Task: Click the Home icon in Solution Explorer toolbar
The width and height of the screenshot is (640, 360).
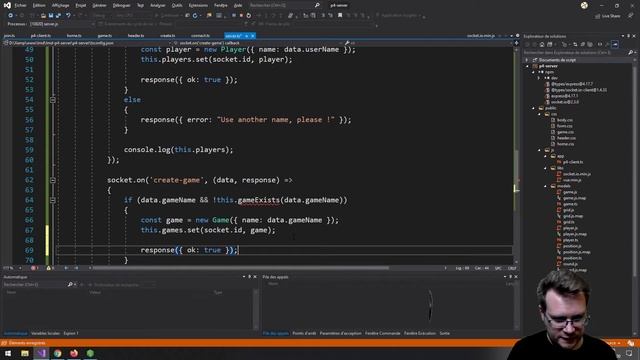Action: pyautogui.click(x=542, y=44)
